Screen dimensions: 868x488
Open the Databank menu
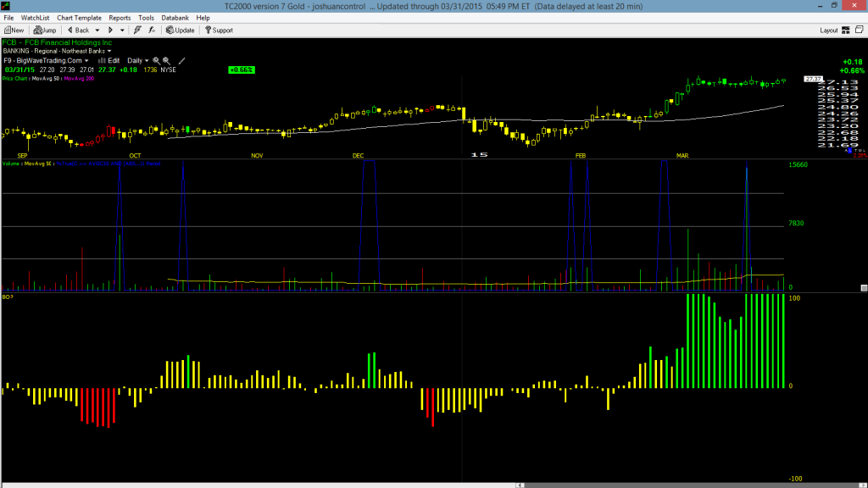point(175,18)
